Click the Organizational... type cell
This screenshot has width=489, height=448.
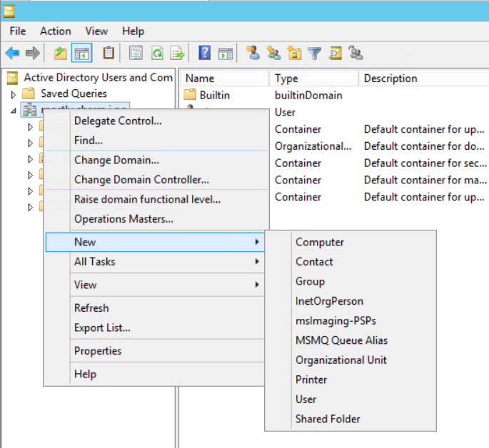313,146
